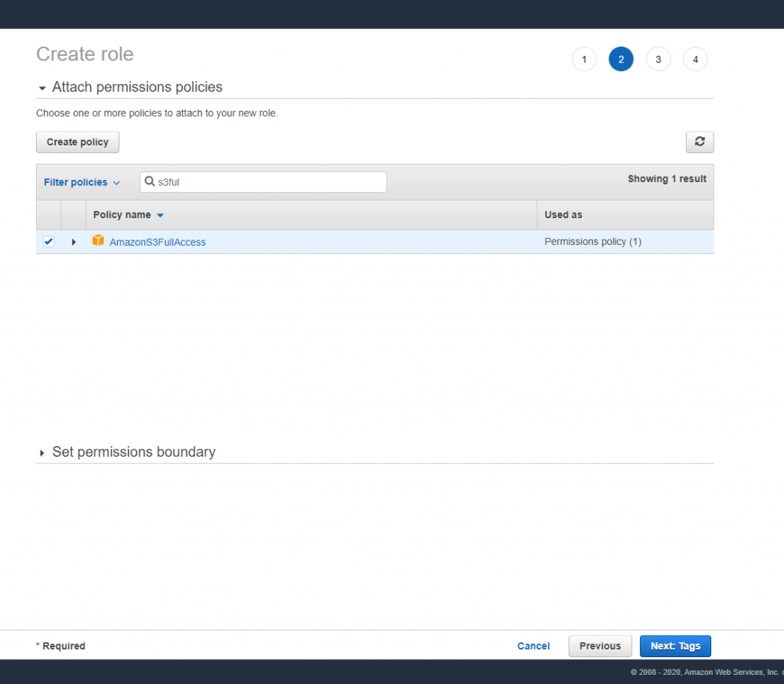The image size is (784, 684).
Task: Cancel the role creation
Action: (533, 646)
